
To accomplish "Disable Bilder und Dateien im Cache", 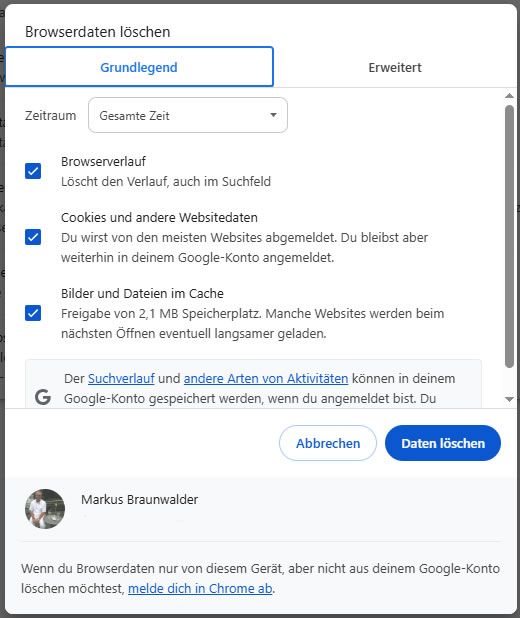I will 33,313.
